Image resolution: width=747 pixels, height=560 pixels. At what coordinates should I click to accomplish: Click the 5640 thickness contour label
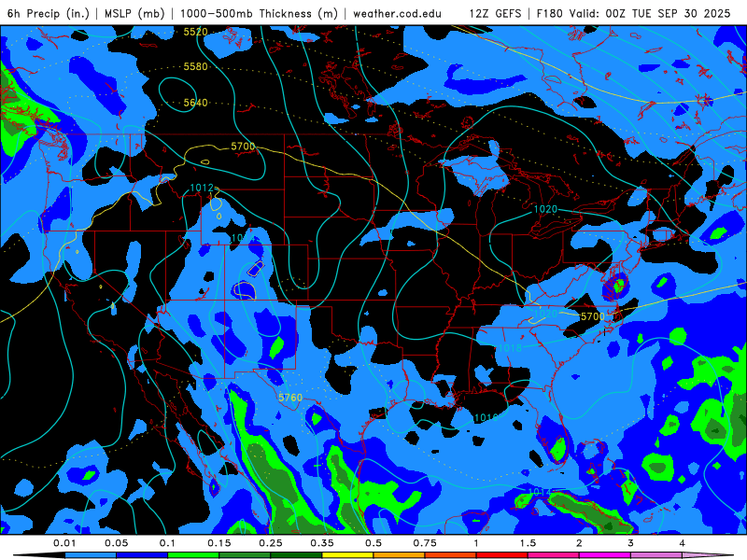pos(196,103)
